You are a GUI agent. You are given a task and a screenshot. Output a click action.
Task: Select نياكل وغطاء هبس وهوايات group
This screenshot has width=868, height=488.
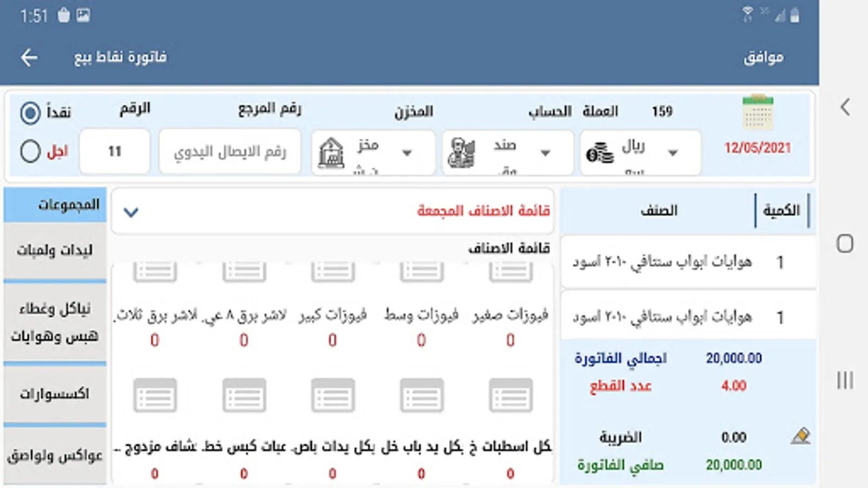pos(55,323)
